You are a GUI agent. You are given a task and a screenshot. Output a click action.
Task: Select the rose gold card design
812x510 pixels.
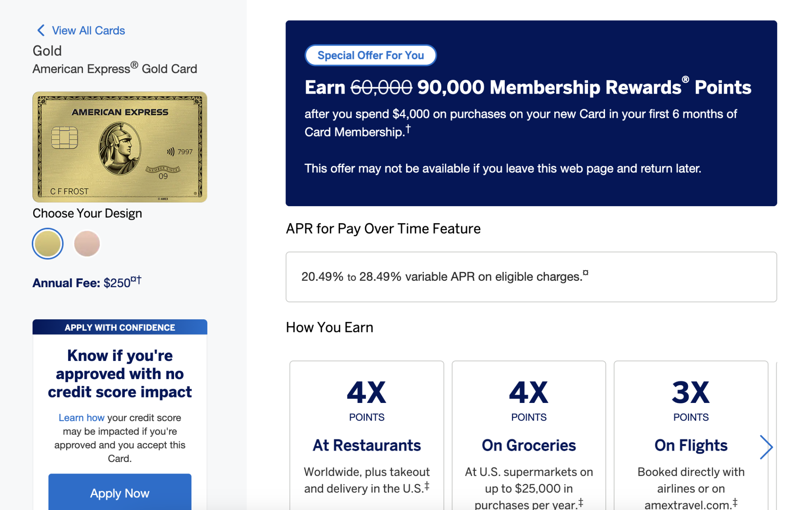tap(86, 243)
